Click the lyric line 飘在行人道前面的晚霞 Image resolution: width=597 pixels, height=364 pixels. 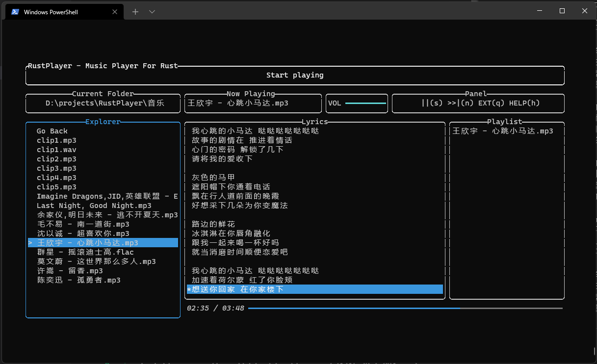tap(235, 196)
